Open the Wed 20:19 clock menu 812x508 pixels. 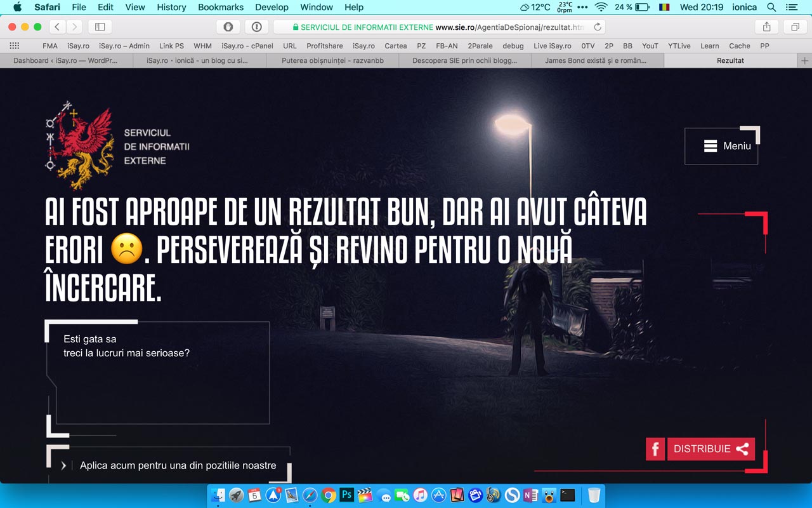pos(702,7)
